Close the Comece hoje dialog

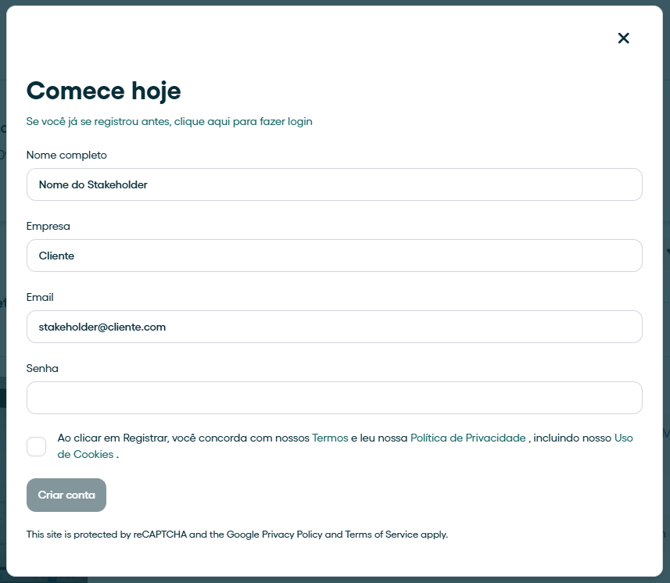(623, 38)
